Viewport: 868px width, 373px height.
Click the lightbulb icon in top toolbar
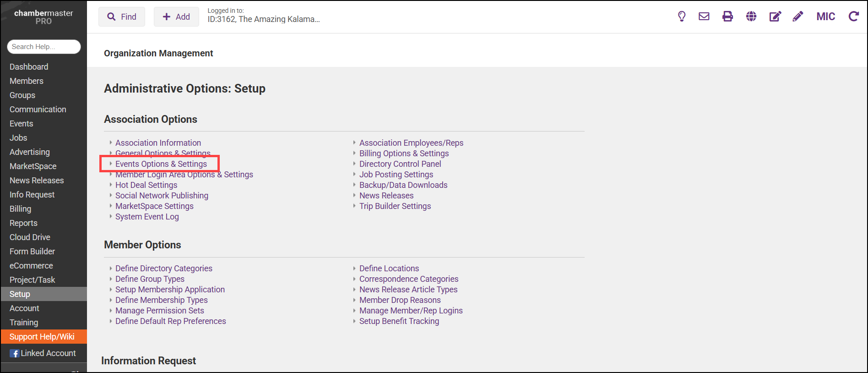[x=682, y=16]
